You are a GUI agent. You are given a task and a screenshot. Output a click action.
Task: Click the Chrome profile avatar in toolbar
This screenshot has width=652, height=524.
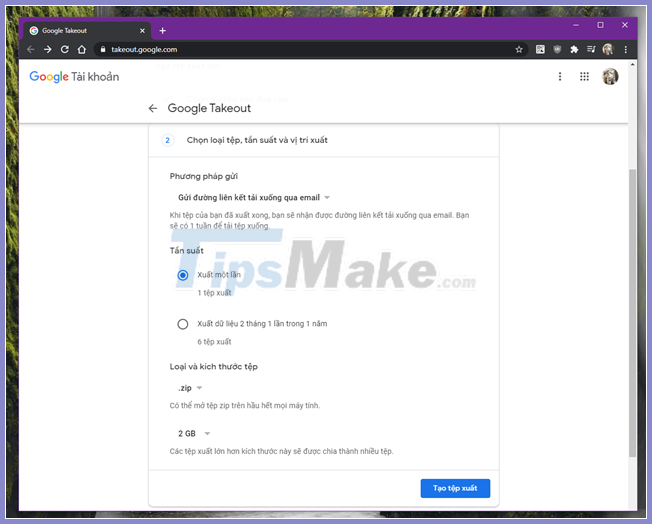coord(608,49)
